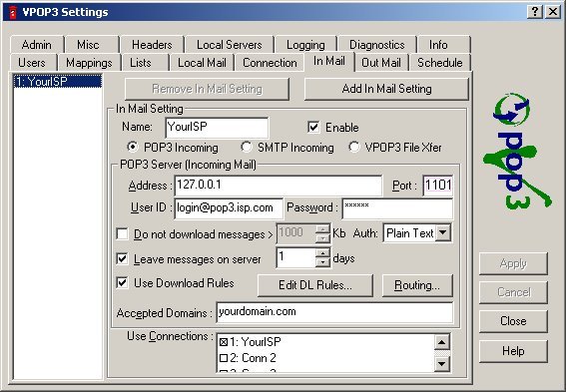Select POP3 Incoming radio option
The image size is (566, 392).
pyautogui.click(x=132, y=147)
